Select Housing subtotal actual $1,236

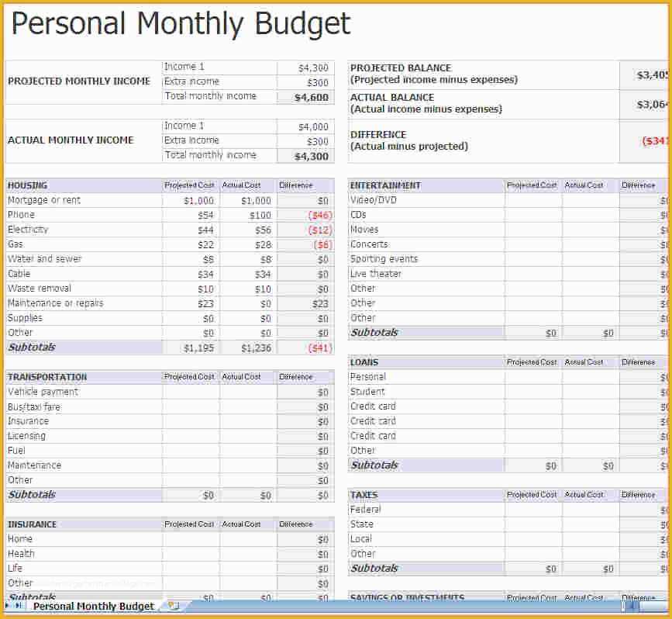(x=248, y=348)
